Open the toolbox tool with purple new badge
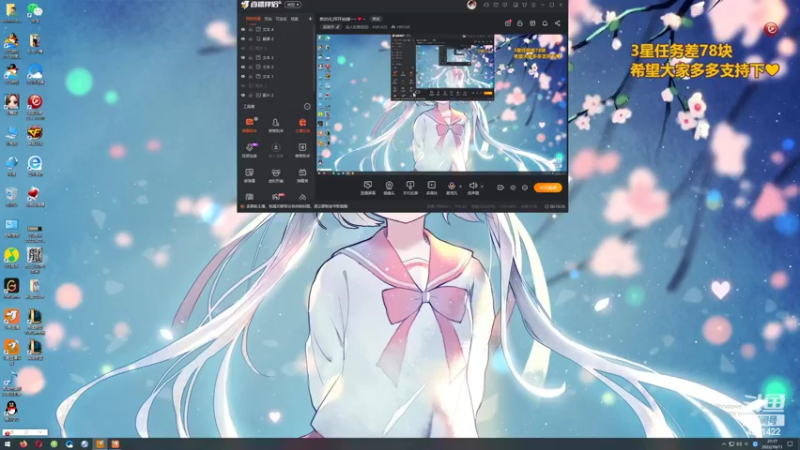The height and width of the screenshot is (450, 800). coord(249,150)
